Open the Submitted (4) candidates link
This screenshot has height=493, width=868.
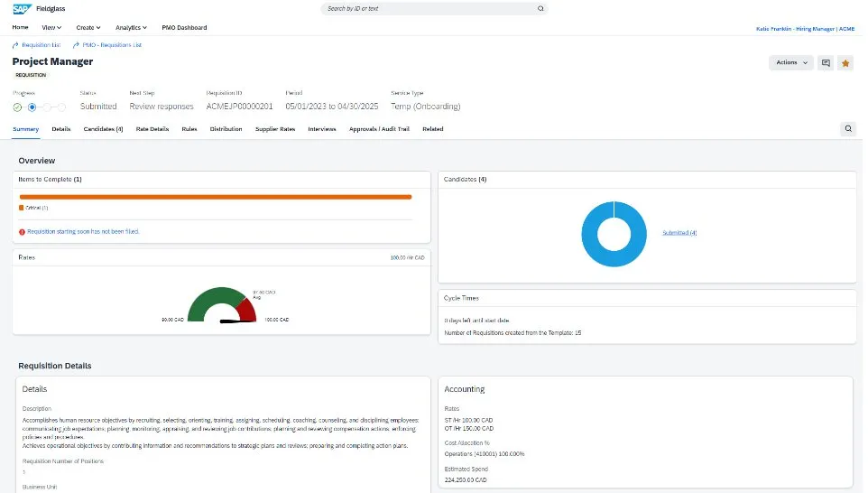click(x=679, y=233)
